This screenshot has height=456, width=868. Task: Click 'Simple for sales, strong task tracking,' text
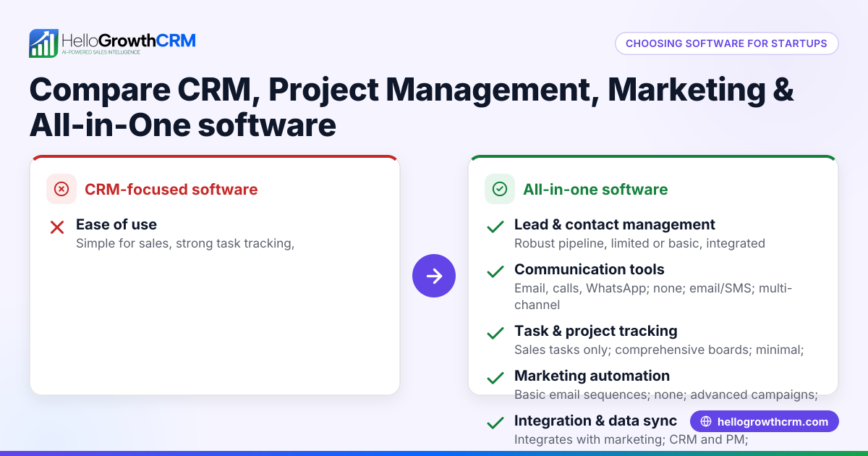click(185, 243)
